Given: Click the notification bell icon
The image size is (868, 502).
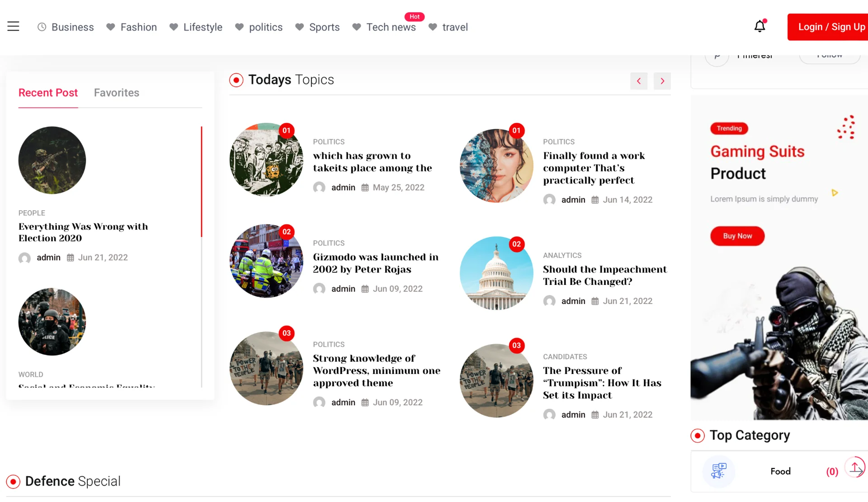Looking at the screenshot, I should (759, 27).
